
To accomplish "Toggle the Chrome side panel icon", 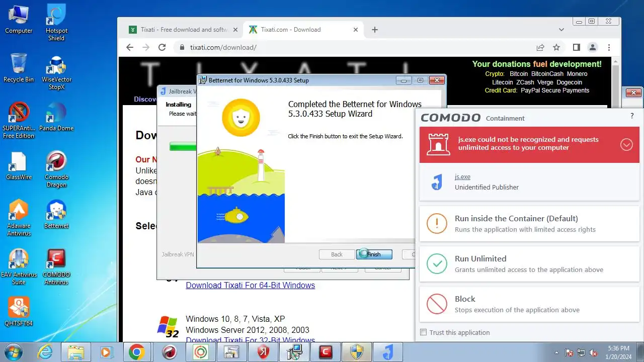I will 577,47.
